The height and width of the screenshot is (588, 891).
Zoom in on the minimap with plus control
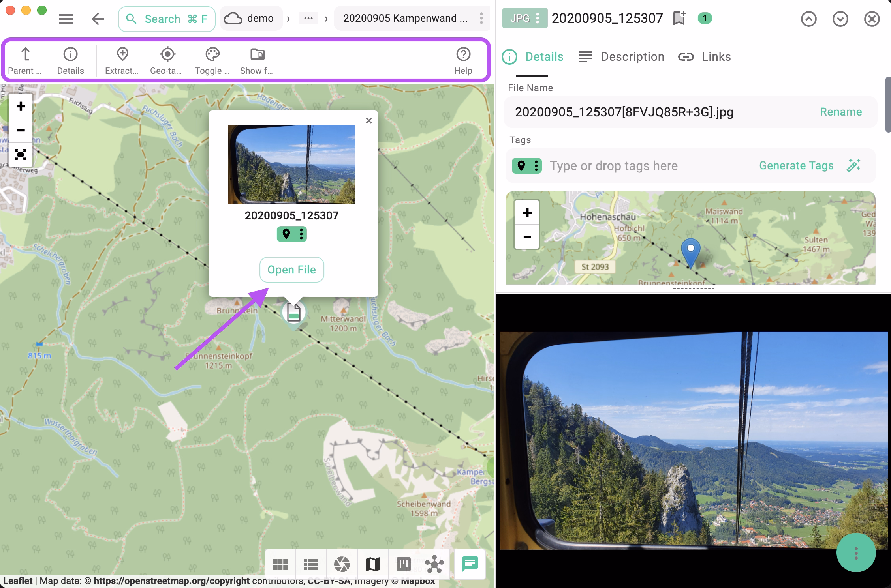click(x=527, y=212)
